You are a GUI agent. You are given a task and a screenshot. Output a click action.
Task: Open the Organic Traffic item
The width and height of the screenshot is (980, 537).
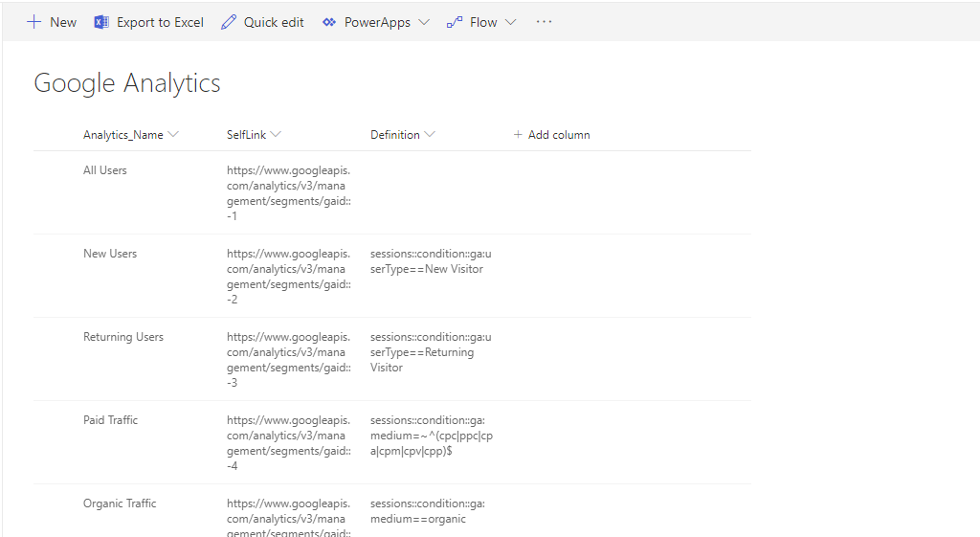point(120,503)
